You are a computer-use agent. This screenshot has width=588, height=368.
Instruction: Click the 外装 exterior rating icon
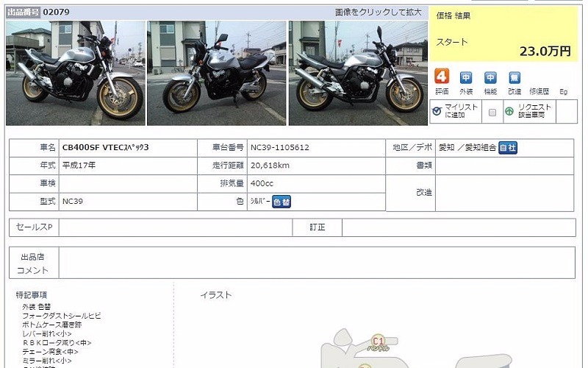[466, 78]
